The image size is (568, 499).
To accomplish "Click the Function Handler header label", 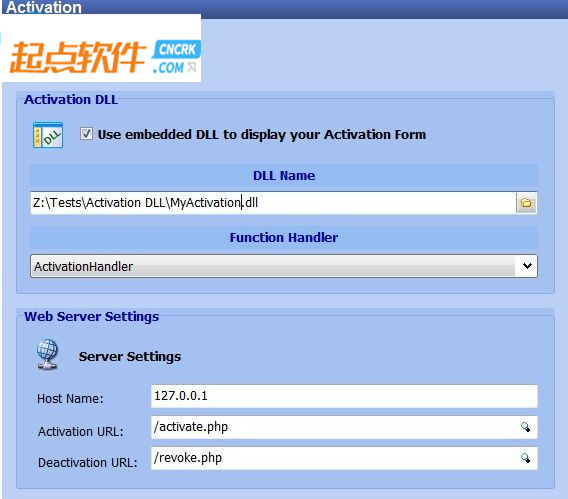I will click(284, 238).
